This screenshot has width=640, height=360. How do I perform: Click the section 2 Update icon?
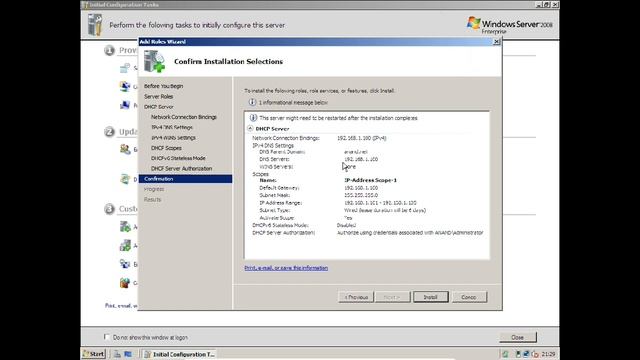(109, 132)
